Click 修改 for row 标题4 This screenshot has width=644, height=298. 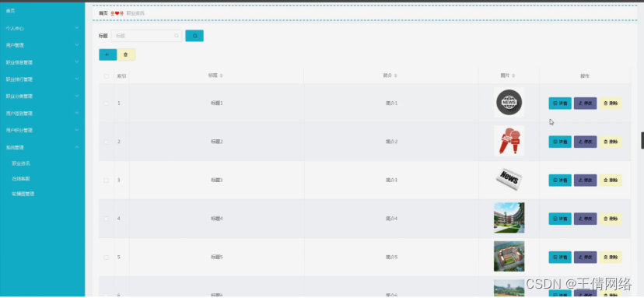click(x=585, y=219)
